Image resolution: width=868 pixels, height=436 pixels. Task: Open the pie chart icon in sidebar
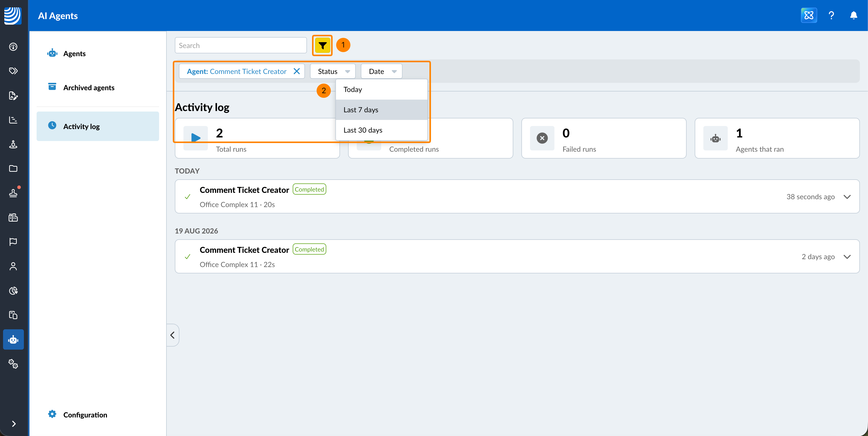[x=13, y=290]
